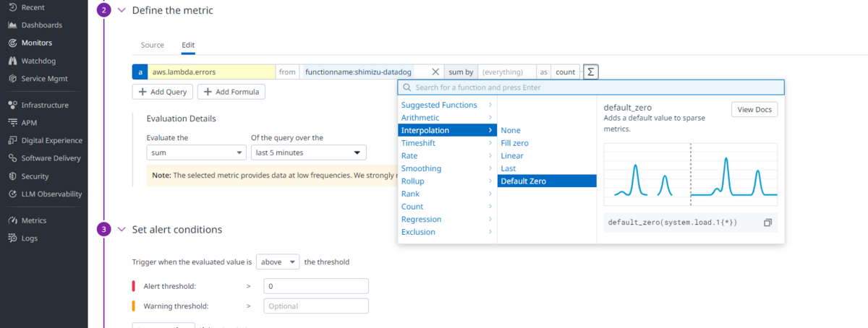Click the default_zero preview graph
The height and width of the screenshot is (328, 868).
pos(691,176)
